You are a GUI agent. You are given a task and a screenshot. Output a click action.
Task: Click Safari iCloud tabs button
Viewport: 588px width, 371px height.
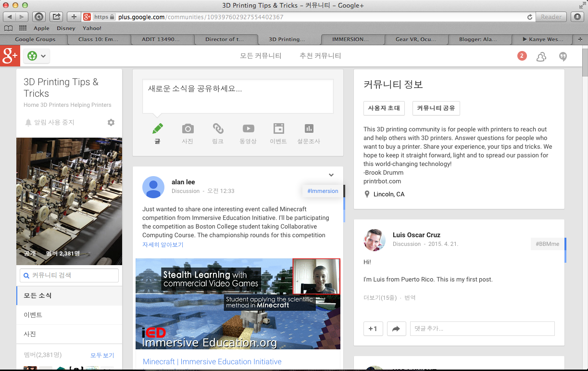[x=39, y=17]
